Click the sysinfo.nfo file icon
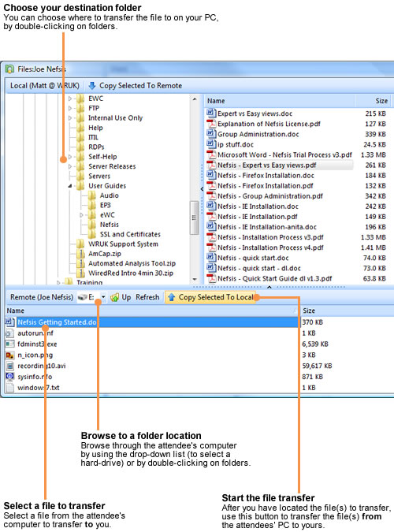This screenshot has height=532, width=394. 9,377
